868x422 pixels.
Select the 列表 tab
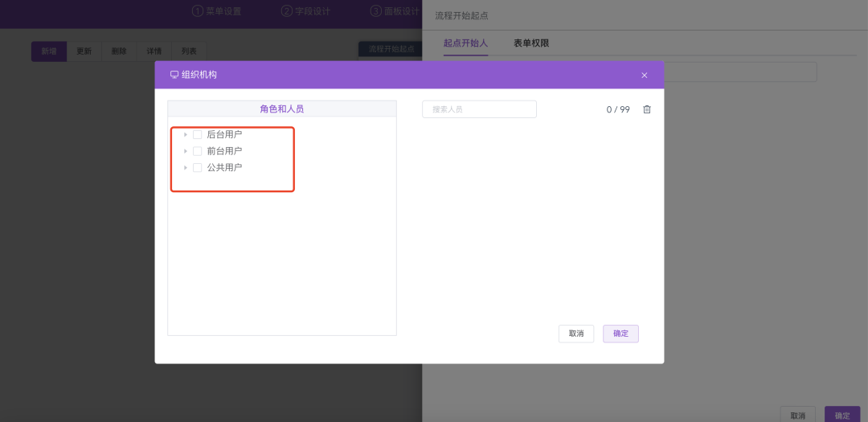pyautogui.click(x=188, y=51)
